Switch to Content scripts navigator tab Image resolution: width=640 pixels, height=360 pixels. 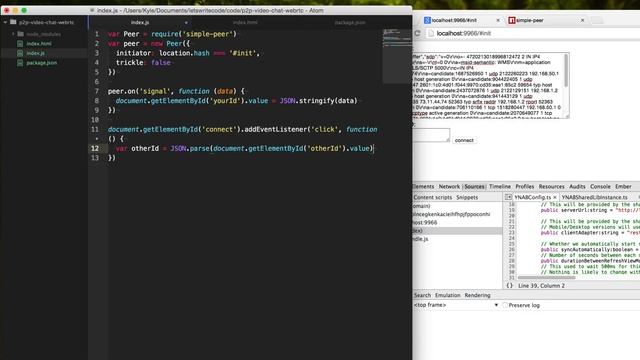pyautogui.click(x=432, y=197)
